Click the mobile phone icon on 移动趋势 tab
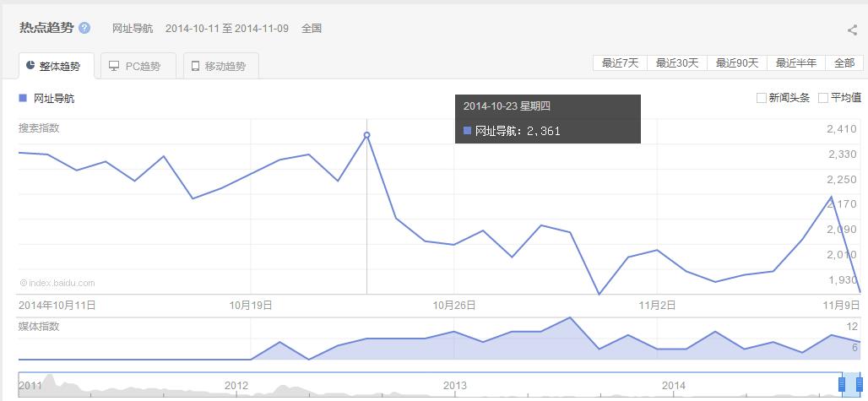Screen dimensions: 868x401 pyautogui.click(x=195, y=66)
